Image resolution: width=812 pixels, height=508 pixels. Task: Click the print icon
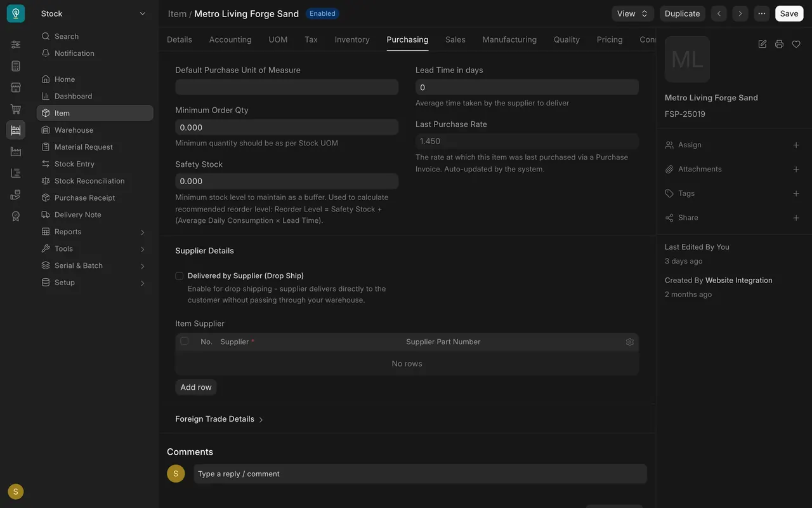(779, 44)
